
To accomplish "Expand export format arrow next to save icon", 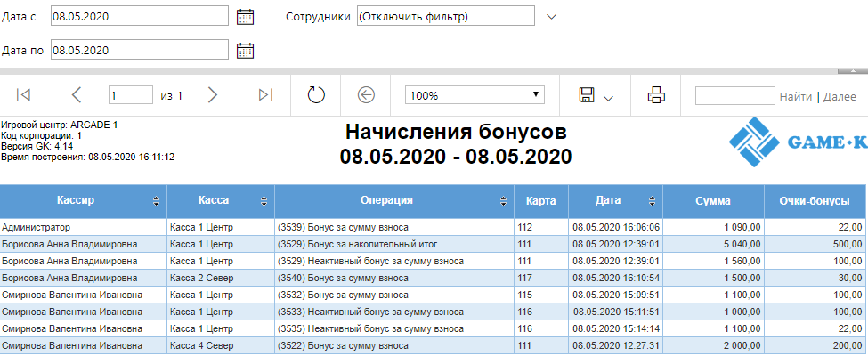I will (x=608, y=98).
